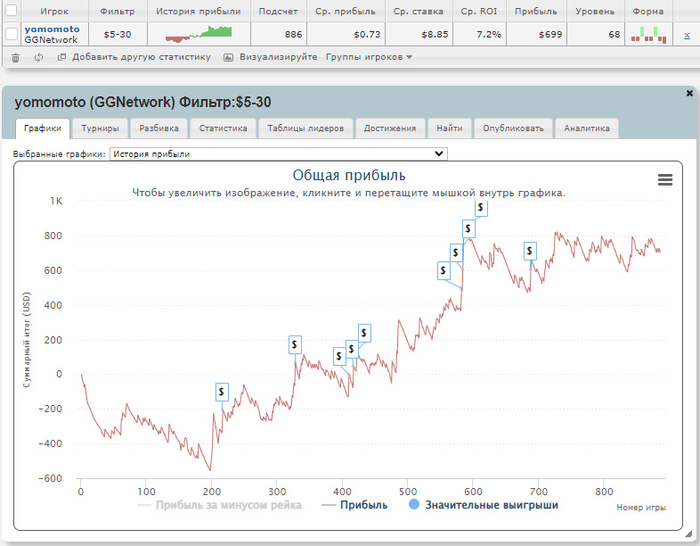
Task: Click the $0.73 average profit value
Action: [x=367, y=34]
